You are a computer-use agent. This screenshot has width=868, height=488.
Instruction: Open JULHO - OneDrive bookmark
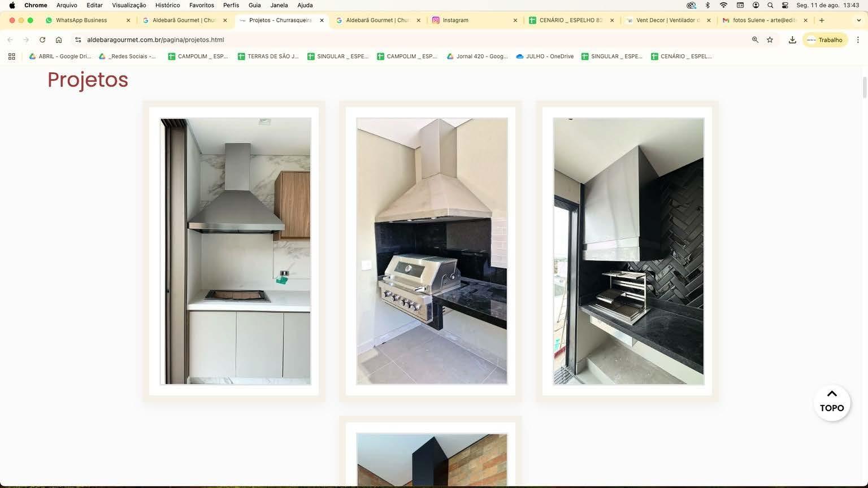[545, 56]
